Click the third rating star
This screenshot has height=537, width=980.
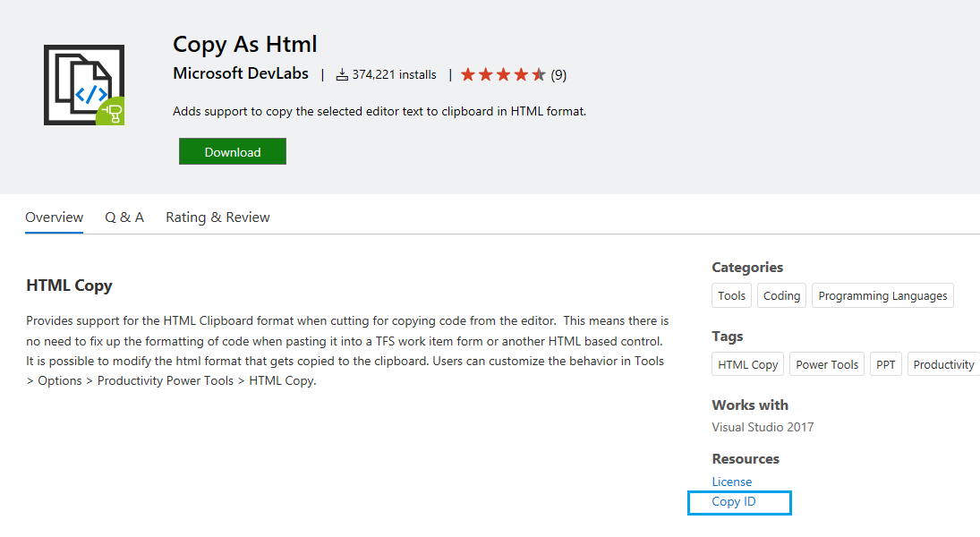503,75
